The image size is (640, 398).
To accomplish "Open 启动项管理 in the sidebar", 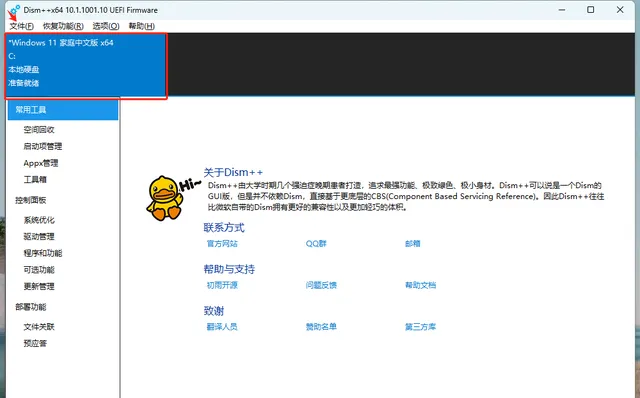I will coord(43,146).
